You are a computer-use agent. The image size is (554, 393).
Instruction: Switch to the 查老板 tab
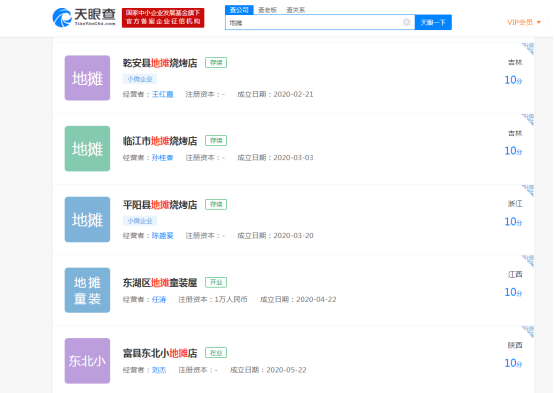(x=267, y=10)
